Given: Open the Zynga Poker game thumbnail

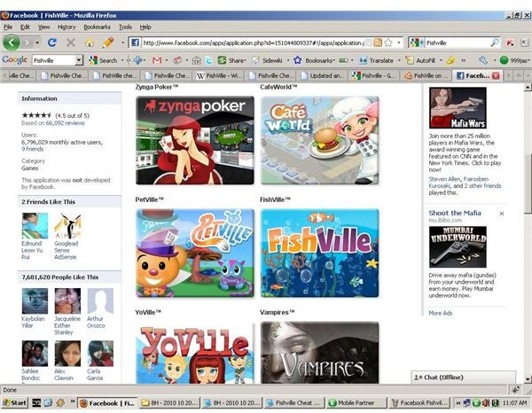Looking at the screenshot, I should pos(195,140).
